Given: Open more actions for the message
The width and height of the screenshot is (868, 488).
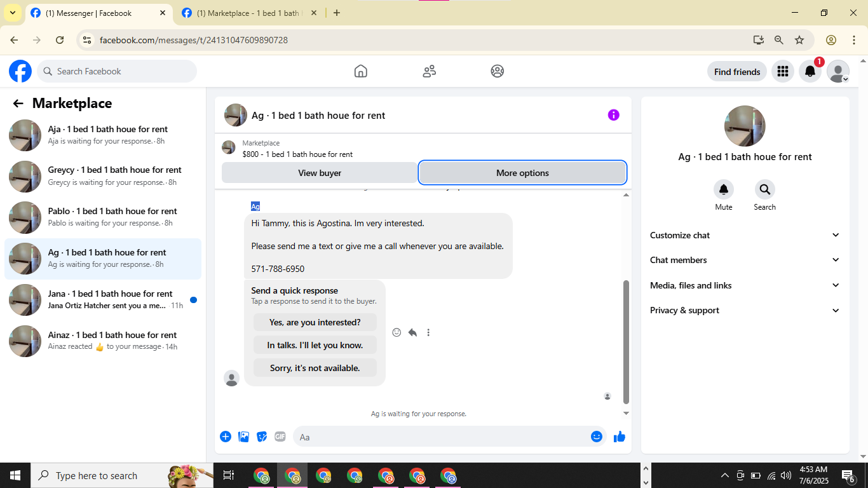Looking at the screenshot, I should pyautogui.click(x=428, y=332).
